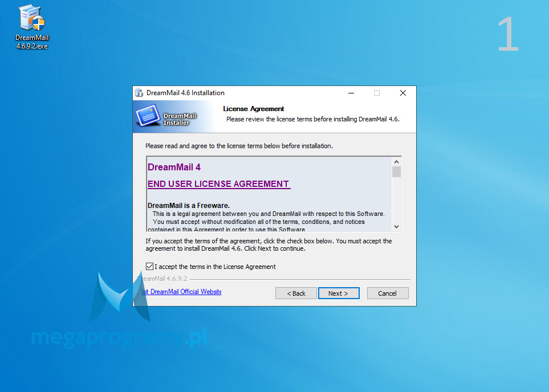Screen dimensions: 549x392
Task: Click the 'License Agreement' header text
Action: (254, 109)
